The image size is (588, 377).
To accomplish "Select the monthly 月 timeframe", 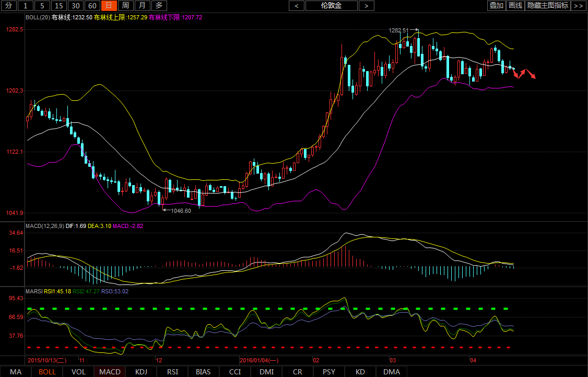I will [143, 6].
